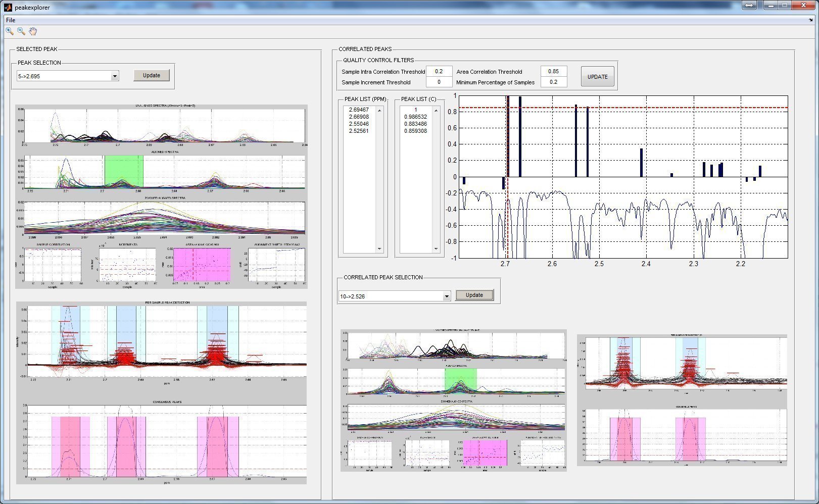Click the double-arrow button in the title bar
819x504 pixels.
pos(749,6)
